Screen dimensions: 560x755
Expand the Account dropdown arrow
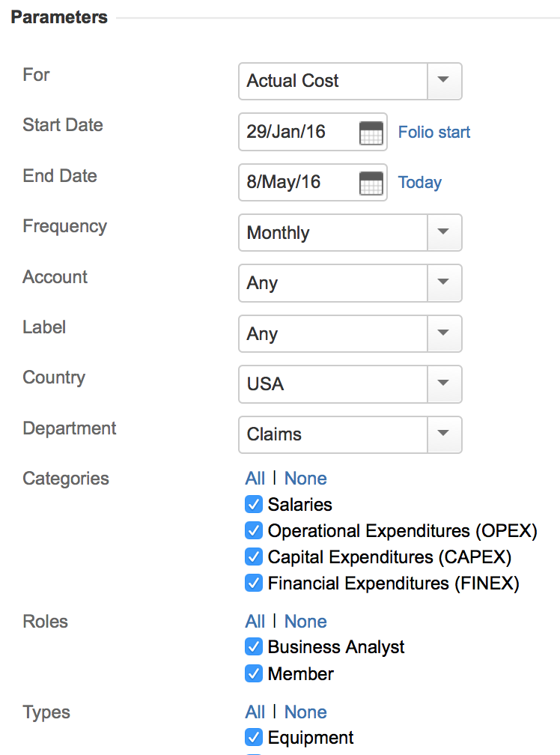(x=443, y=283)
